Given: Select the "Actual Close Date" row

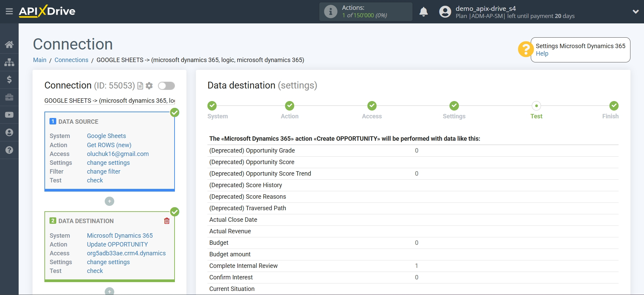Looking at the screenshot, I should 413,220.
